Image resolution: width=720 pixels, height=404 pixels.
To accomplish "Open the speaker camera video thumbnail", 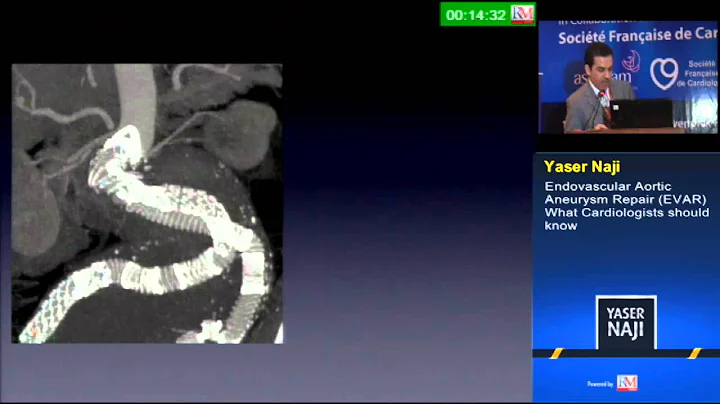I will point(628,77).
